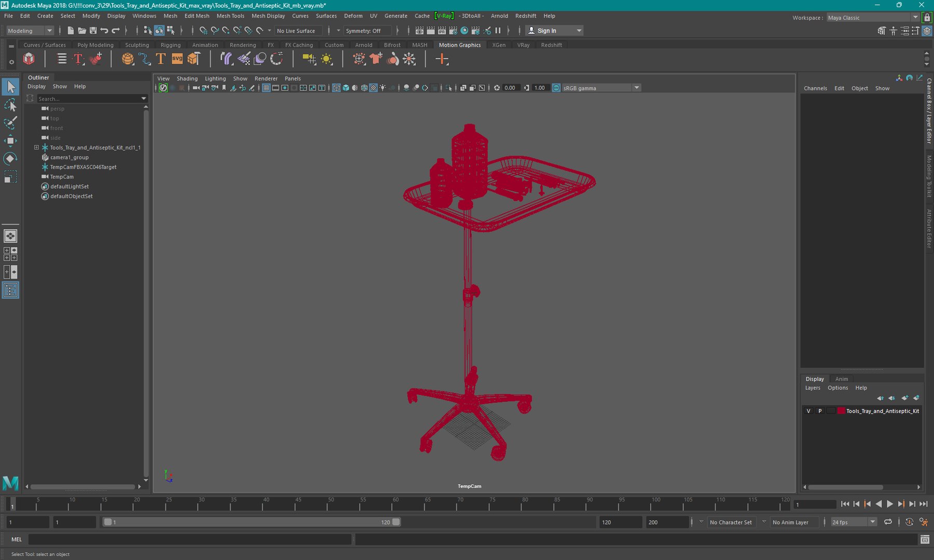Click the four-view layout icon
934x560 pixels.
pos(10,254)
